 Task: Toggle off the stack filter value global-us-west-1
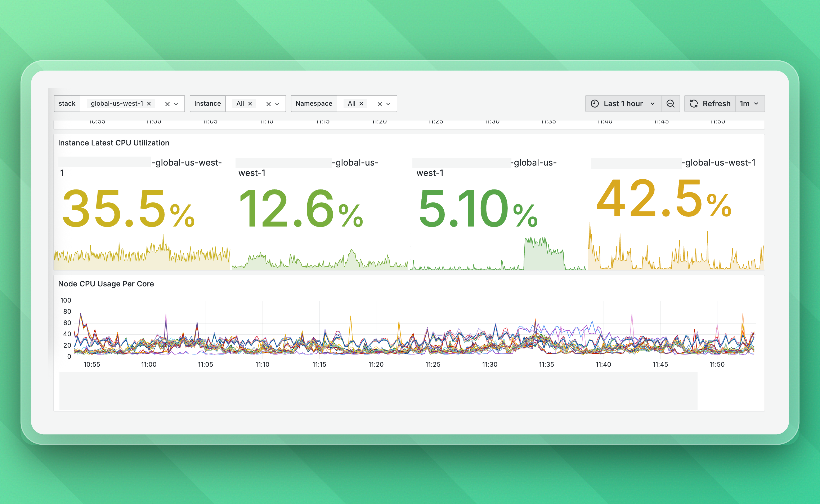click(x=149, y=103)
